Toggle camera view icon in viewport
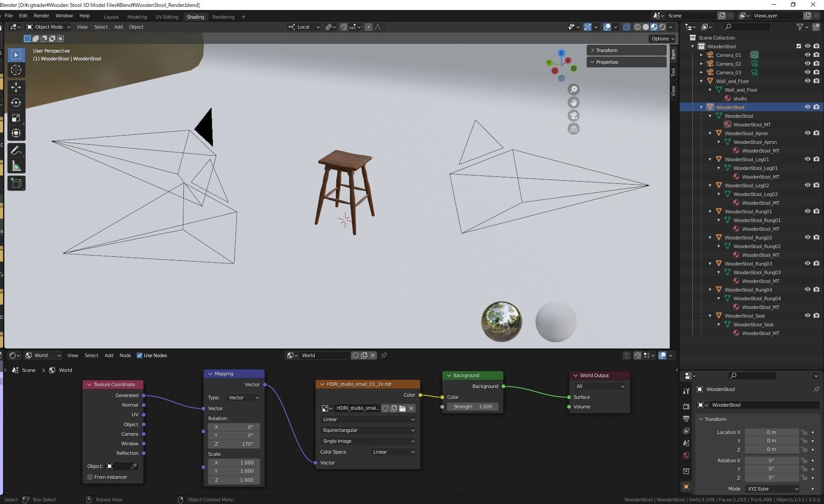The image size is (824, 504). [x=574, y=116]
